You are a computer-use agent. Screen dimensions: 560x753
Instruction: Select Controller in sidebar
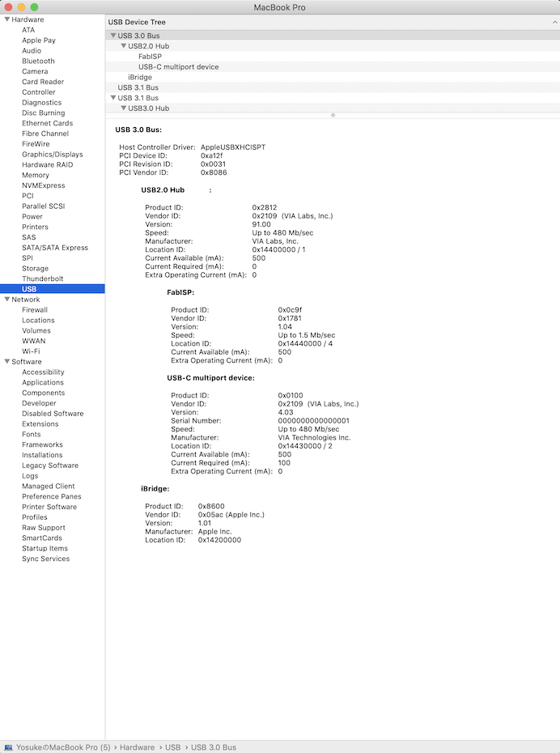pos(38,92)
